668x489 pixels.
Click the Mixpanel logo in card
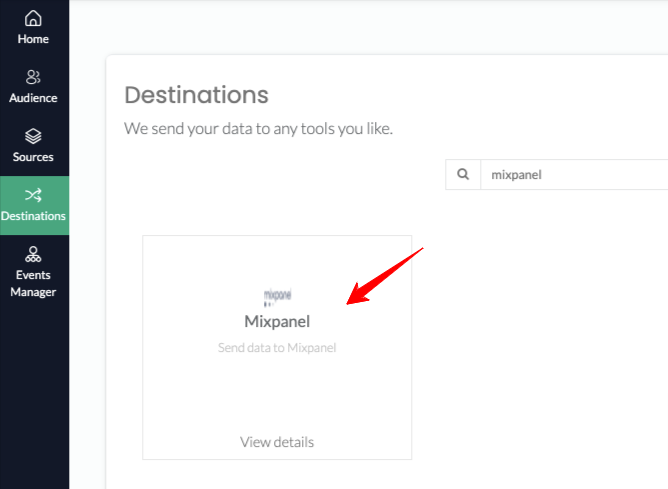coord(277,297)
